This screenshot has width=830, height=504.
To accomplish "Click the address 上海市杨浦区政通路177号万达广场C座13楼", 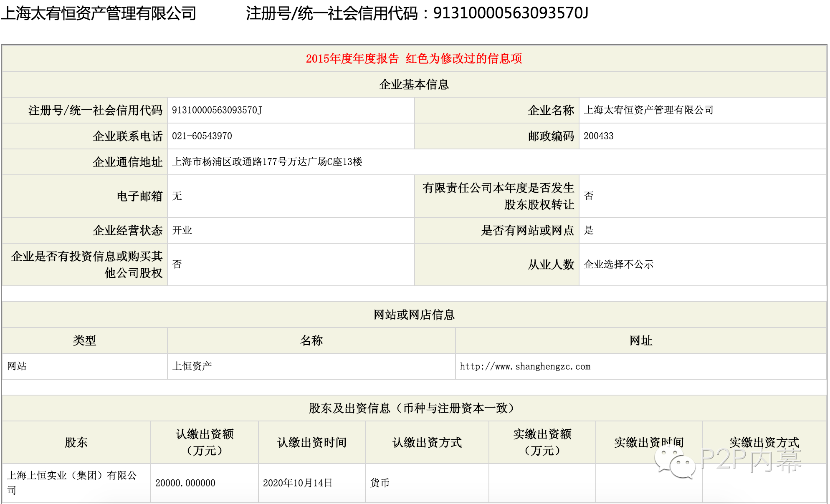I will (x=267, y=162).
